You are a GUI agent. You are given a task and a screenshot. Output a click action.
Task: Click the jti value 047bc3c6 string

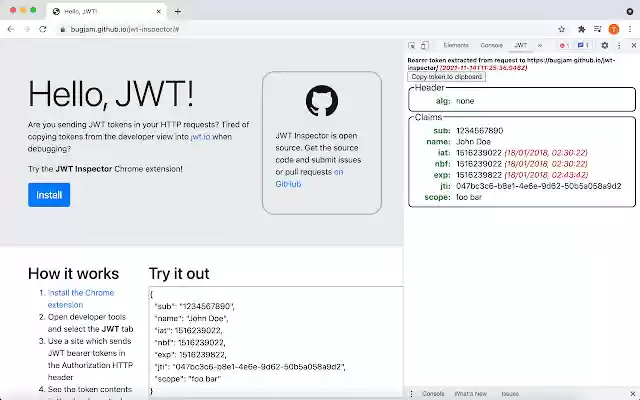539,186
